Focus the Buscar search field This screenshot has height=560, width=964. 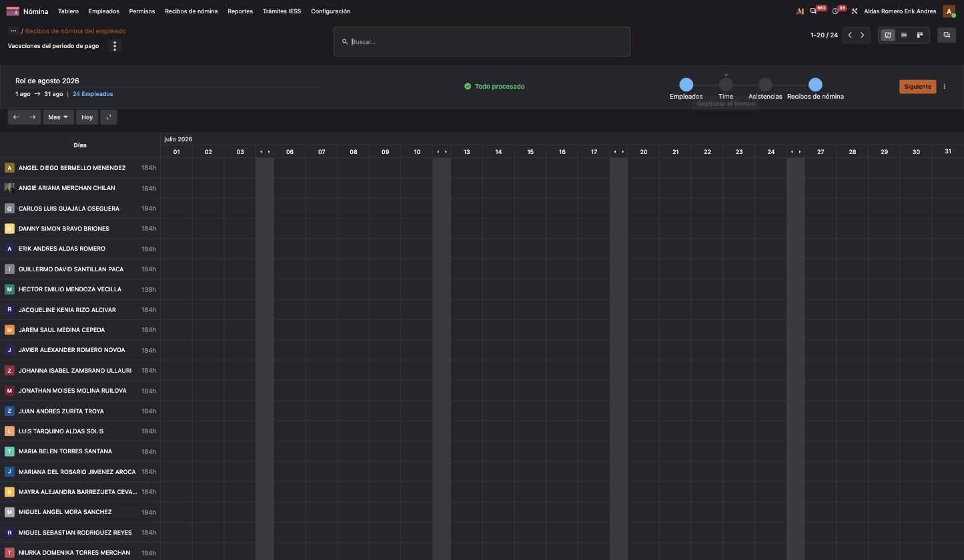(482, 41)
